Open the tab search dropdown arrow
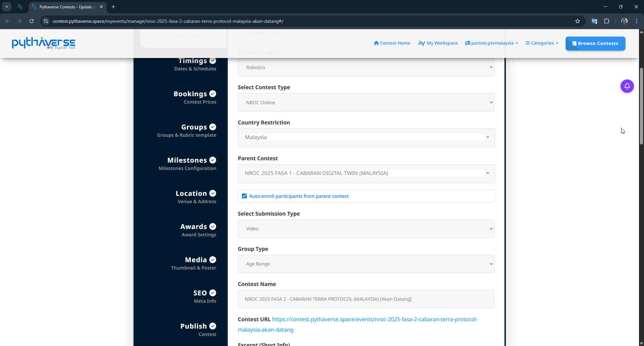644x346 pixels. point(7,7)
